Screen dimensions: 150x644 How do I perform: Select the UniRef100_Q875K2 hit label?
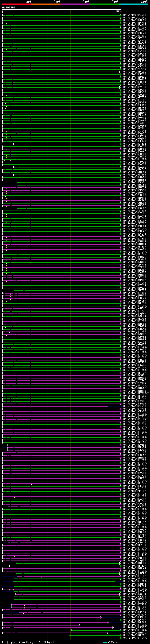135,239
